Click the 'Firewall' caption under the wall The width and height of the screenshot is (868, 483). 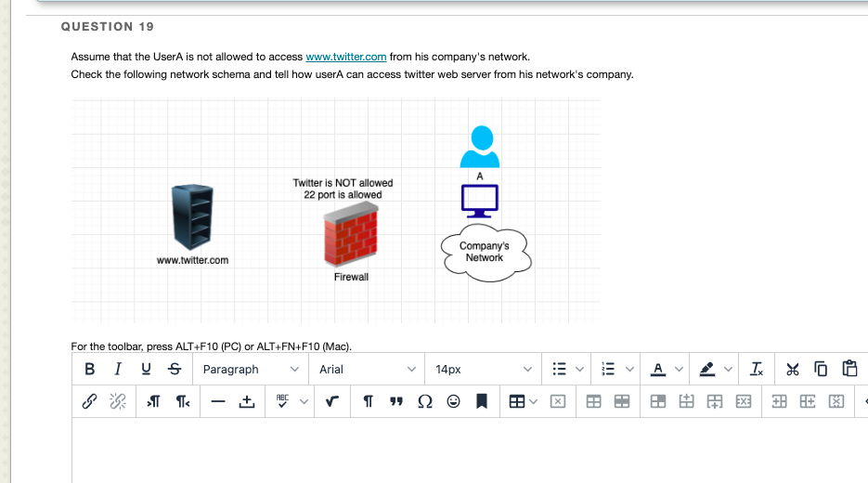(351, 277)
